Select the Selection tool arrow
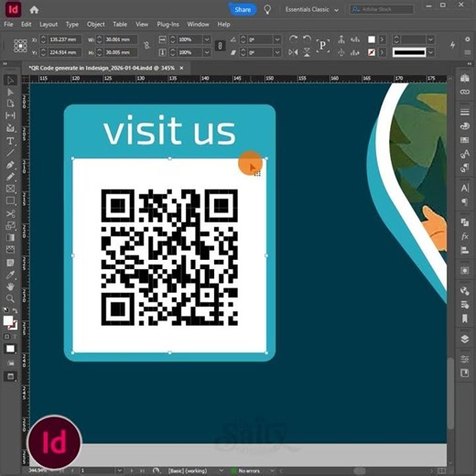 [x=10, y=80]
